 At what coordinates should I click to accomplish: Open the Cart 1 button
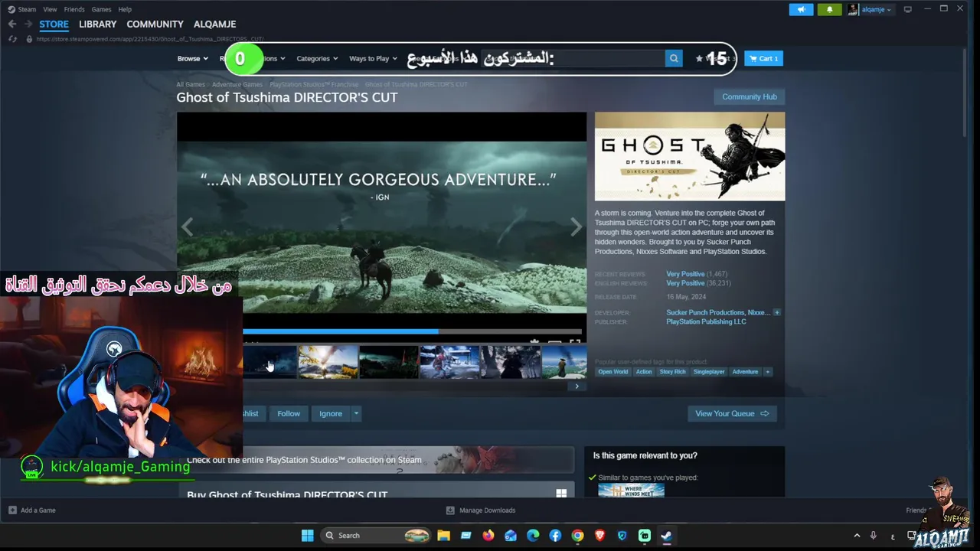(763, 58)
